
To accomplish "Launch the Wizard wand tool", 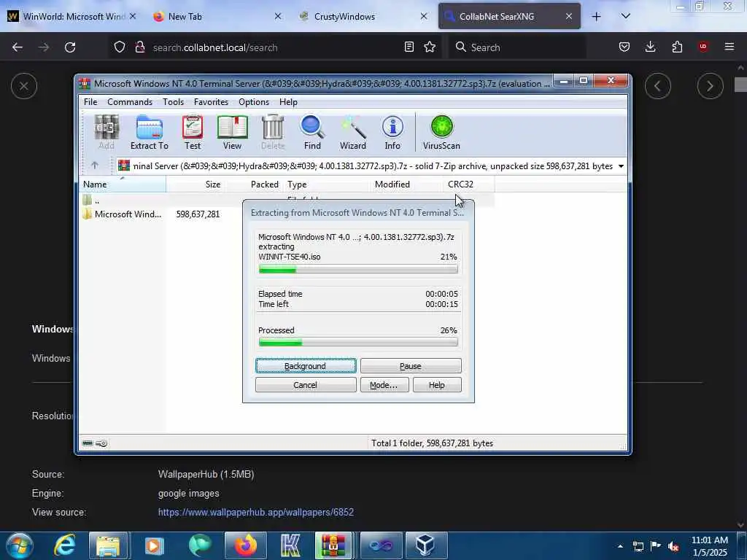I will coord(352,133).
